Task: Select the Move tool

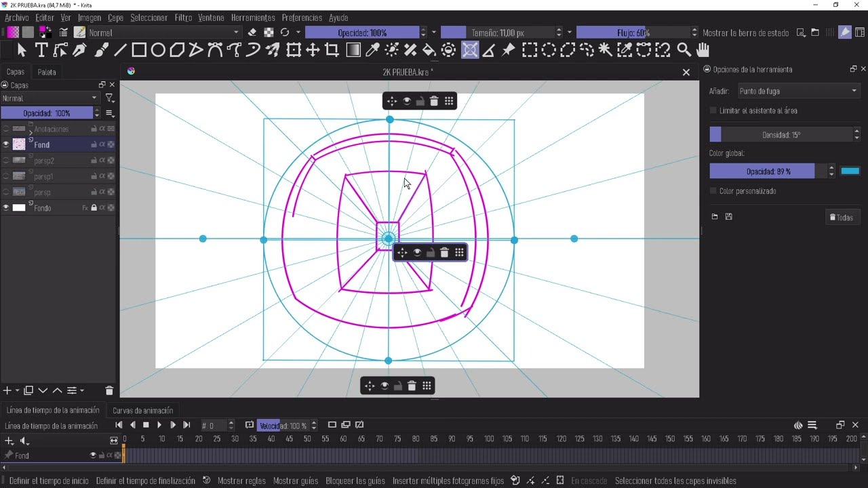Action: coord(313,49)
